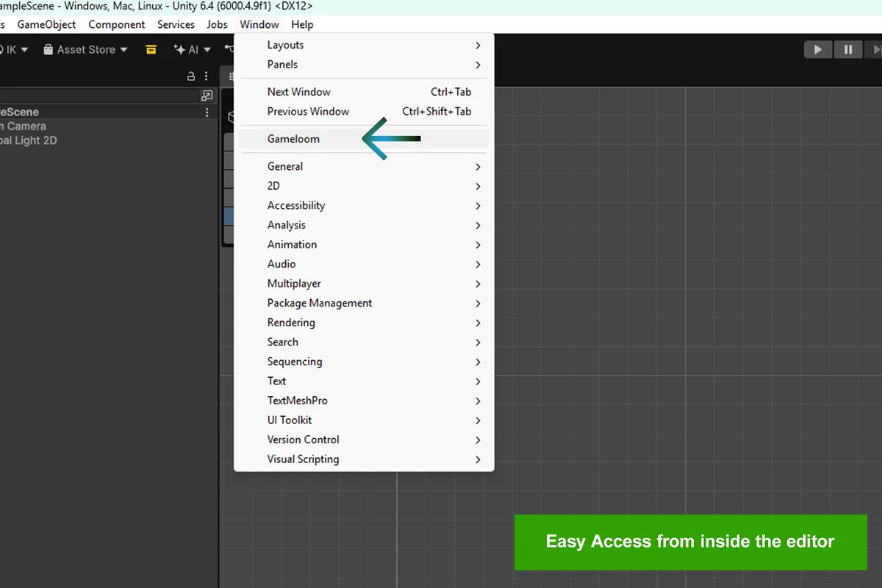This screenshot has height=588, width=882.
Task: Expand the Animation submenu
Action: 364,244
